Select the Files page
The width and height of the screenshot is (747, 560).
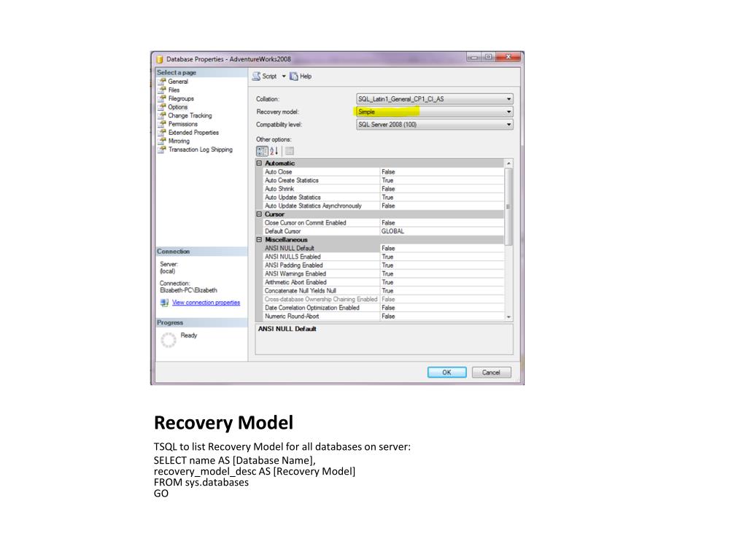(174, 90)
